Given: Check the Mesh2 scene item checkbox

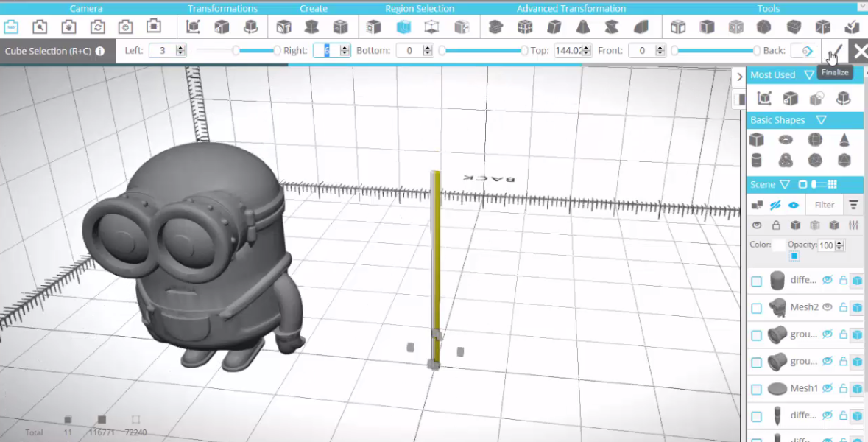Looking at the screenshot, I should (x=756, y=309).
